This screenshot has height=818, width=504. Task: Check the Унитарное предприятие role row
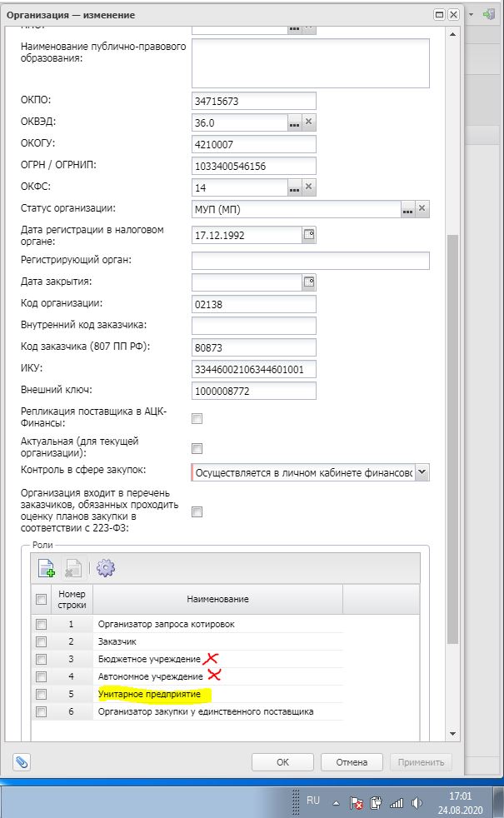pyautogui.click(x=41, y=694)
